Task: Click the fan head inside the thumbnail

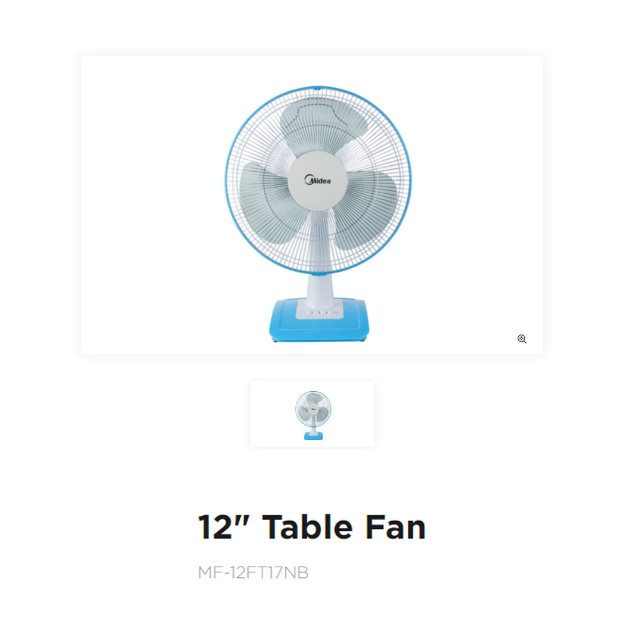Action: click(x=313, y=409)
